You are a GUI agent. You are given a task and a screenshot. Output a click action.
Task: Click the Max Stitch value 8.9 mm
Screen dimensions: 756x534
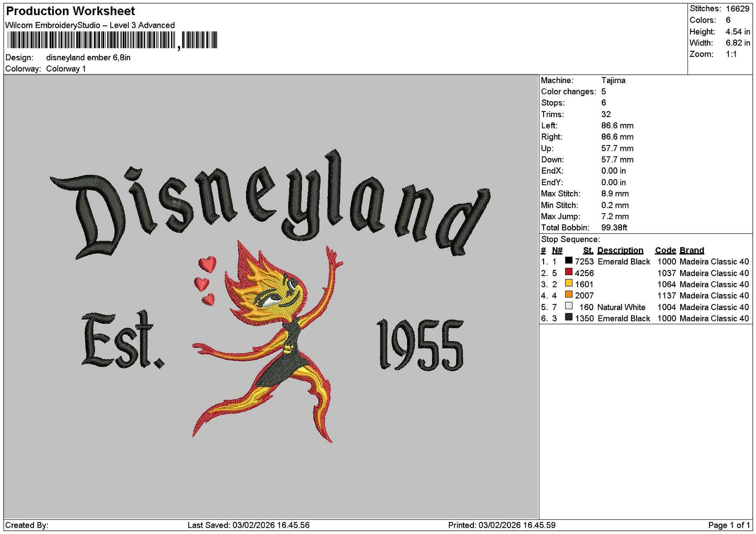click(x=615, y=194)
